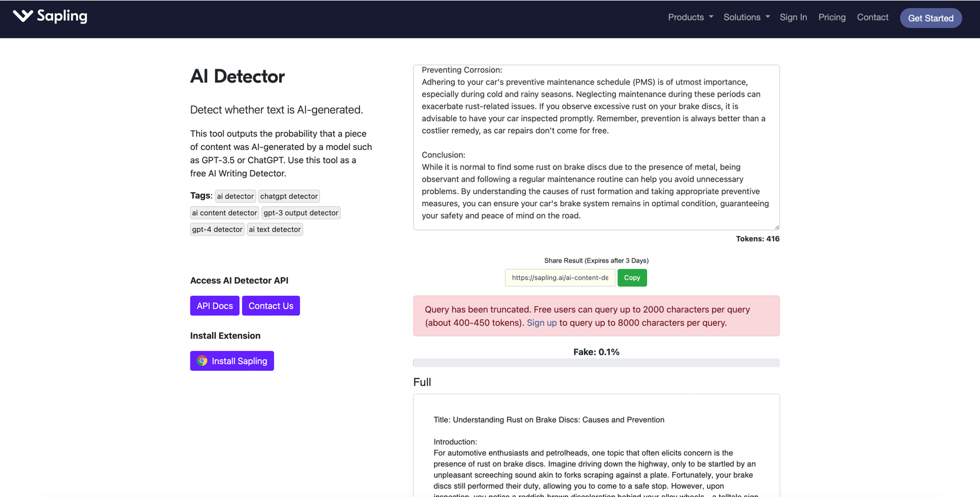The image size is (980, 497).
Task: Open the 'gpt-3 output detector' tag
Action: [301, 213]
